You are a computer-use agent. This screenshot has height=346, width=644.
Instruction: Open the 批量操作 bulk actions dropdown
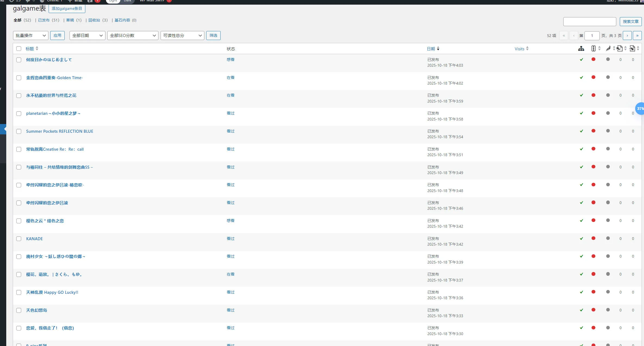point(30,36)
